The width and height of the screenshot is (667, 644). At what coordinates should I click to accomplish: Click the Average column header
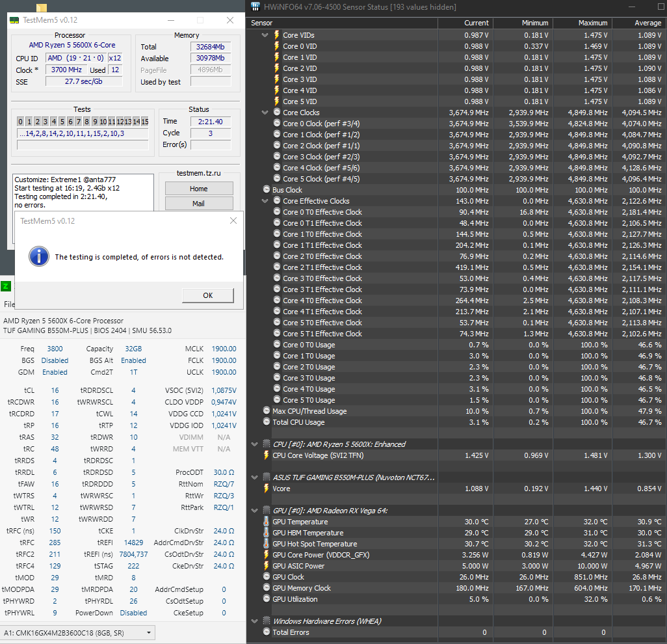[640, 23]
